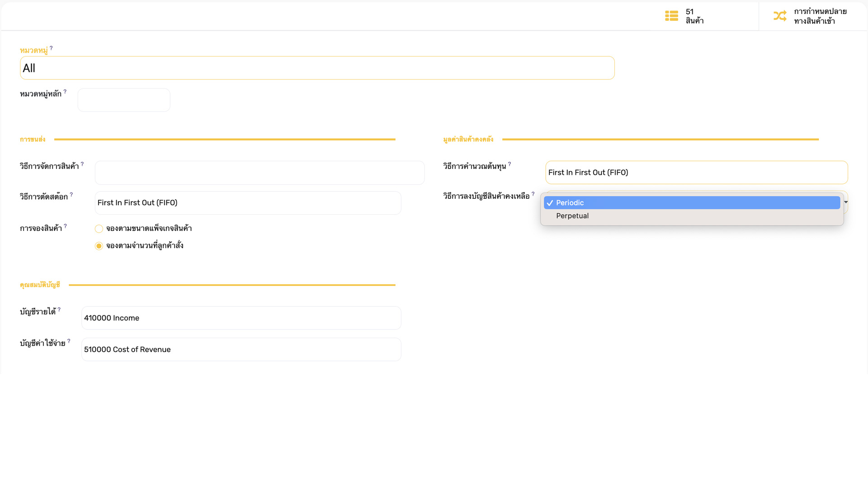Click the 510000 Cost of Revenue field
The image size is (868, 488).
pos(241,350)
